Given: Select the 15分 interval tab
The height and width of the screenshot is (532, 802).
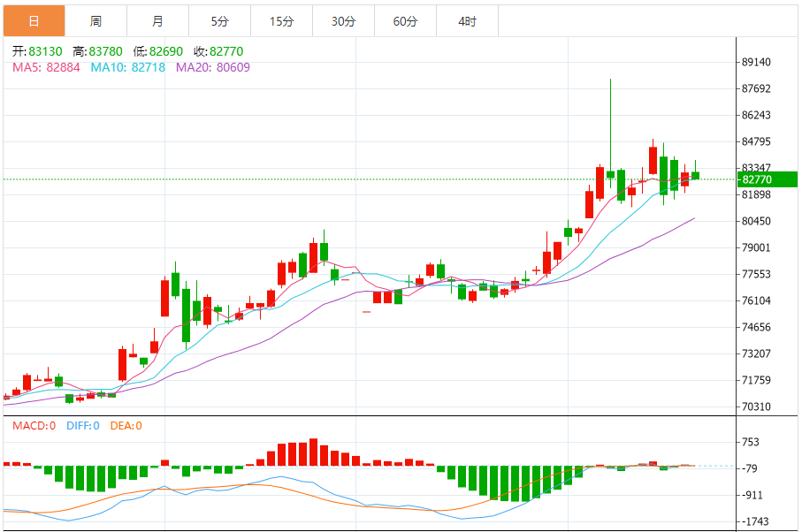Looking at the screenshot, I should point(281,20).
